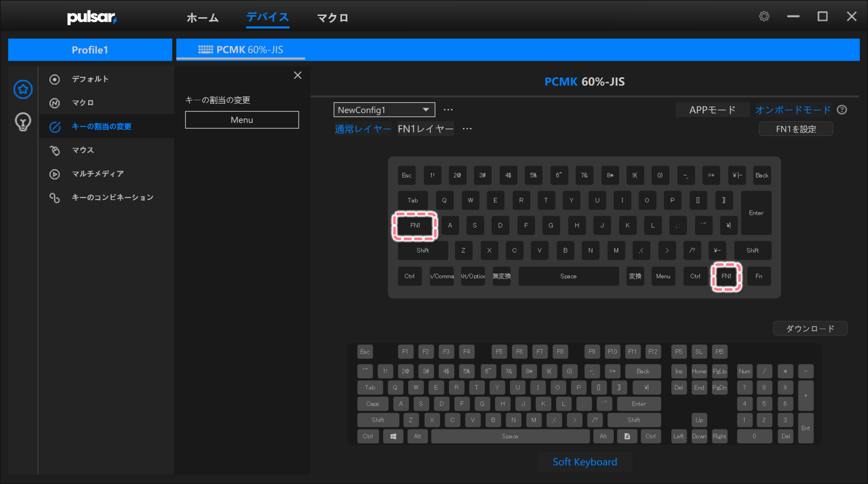Click the マルチメディア play icon
This screenshot has height=484, width=868.
[55, 174]
